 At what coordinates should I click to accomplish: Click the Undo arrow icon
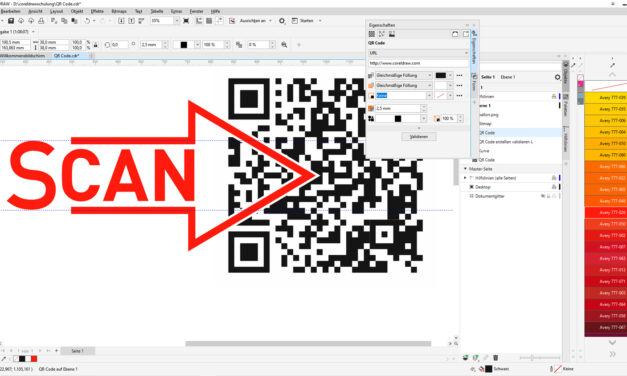(87, 21)
